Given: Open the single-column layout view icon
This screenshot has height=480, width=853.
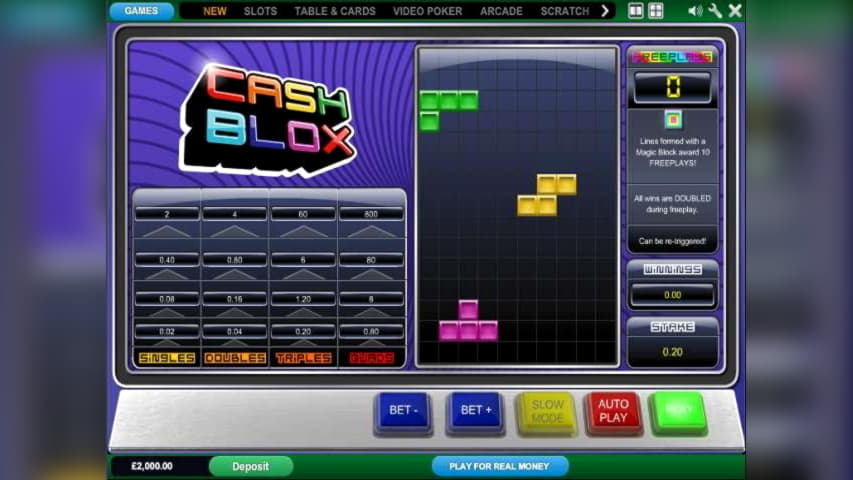Looking at the screenshot, I should [635, 11].
